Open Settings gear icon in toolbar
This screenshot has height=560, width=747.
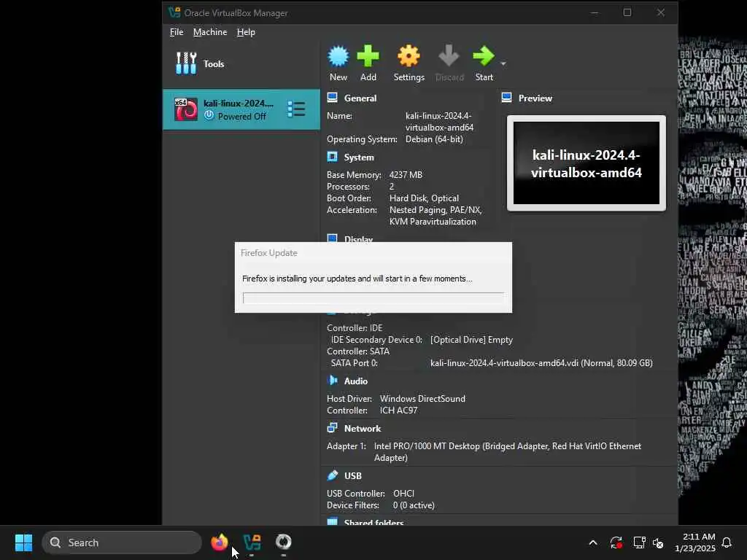(x=409, y=56)
